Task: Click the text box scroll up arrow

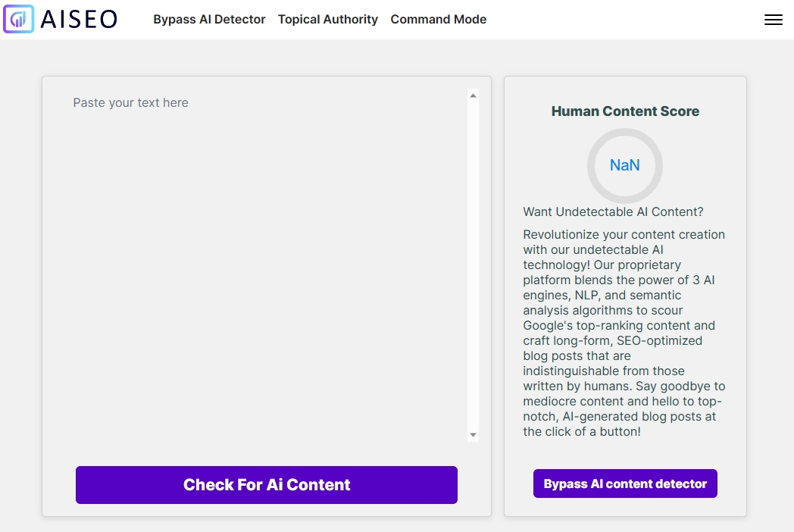Action: 474,95
